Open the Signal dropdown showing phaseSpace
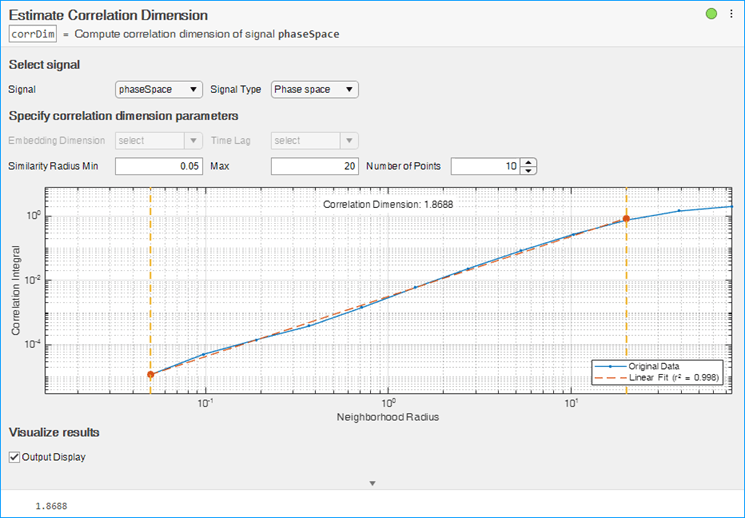The height and width of the screenshot is (518, 745). coord(159,89)
